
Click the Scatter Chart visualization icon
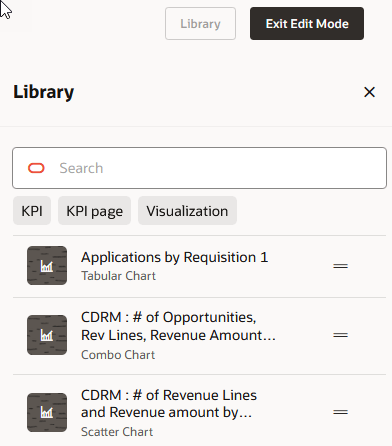47,412
